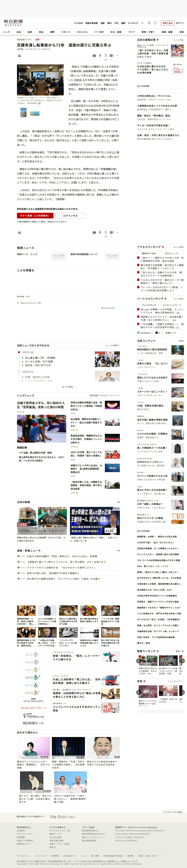187x868 pixels.
Task: Open the three-dot share menu under headline
Action: [117, 56]
